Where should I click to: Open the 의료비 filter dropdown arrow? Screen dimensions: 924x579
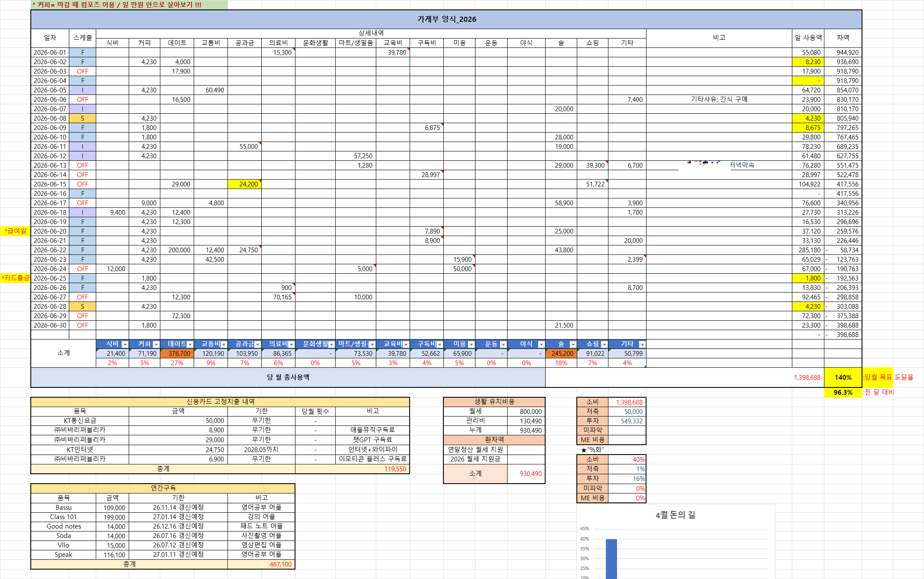[x=291, y=344]
